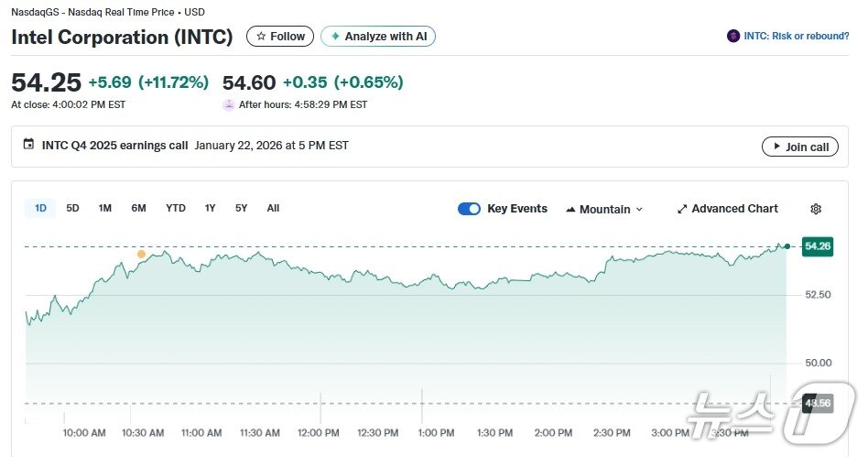View the YTD chart range
The width and height of the screenshot is (868, 457).
point(176,208)
